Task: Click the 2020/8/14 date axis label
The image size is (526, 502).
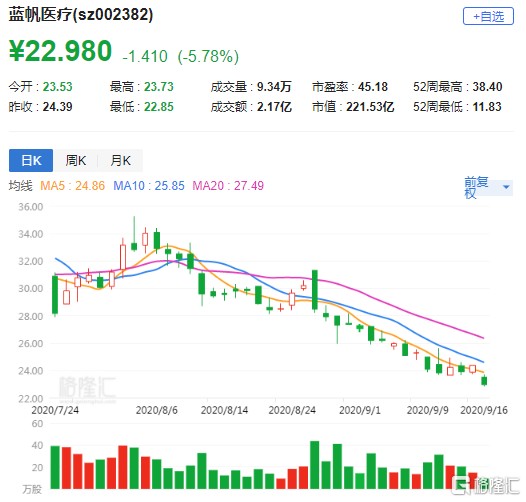Action: tap(224, 410)
